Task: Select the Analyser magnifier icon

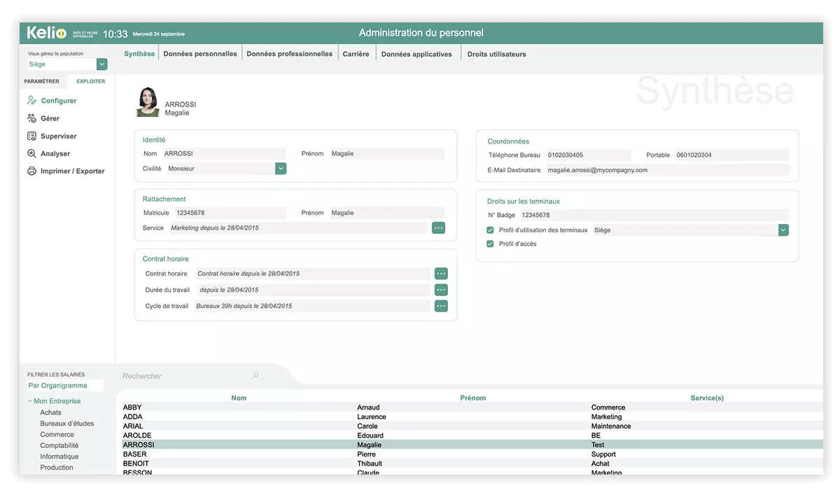Action: point(31,153)
